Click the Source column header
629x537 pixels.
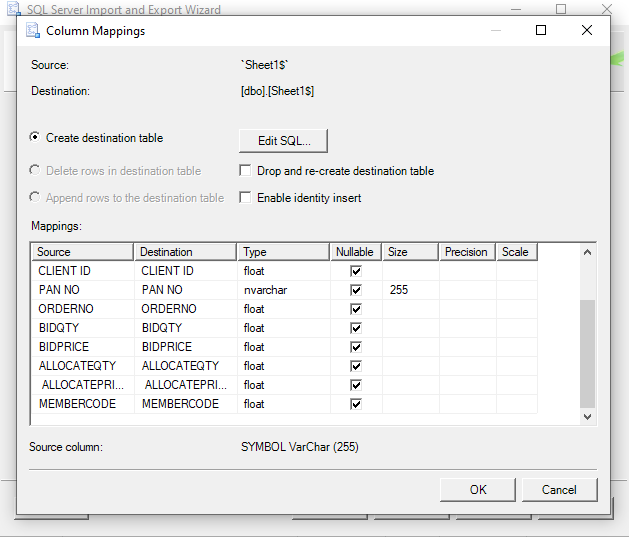(x=82, y=252)
